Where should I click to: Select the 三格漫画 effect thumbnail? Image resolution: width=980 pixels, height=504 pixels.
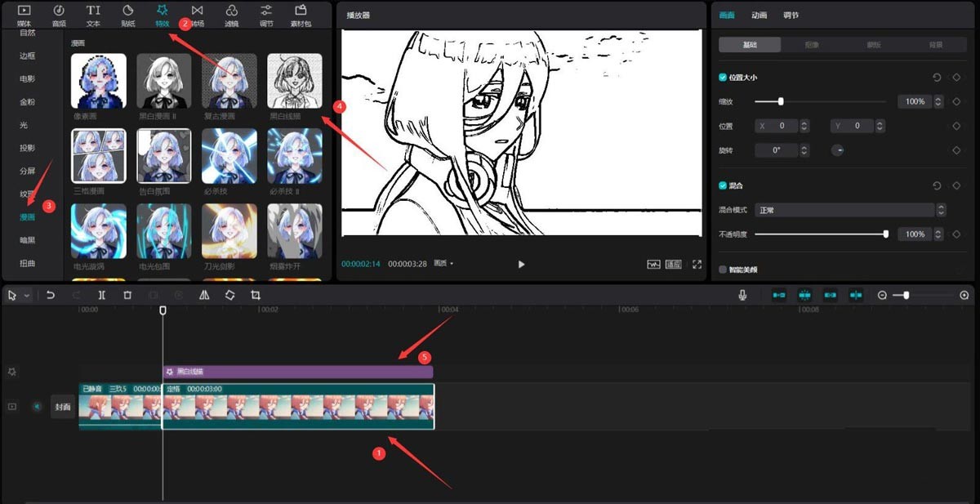(x=99, y=155)
